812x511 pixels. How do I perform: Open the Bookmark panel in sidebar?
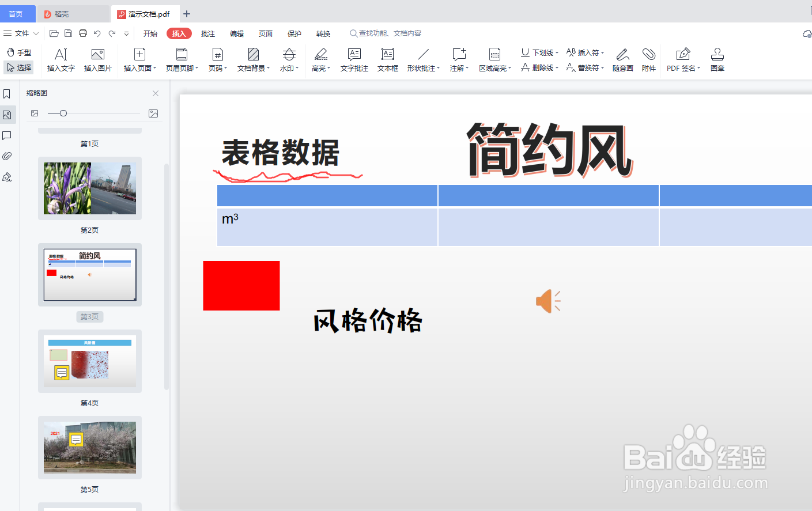click(x=7, y=94)
